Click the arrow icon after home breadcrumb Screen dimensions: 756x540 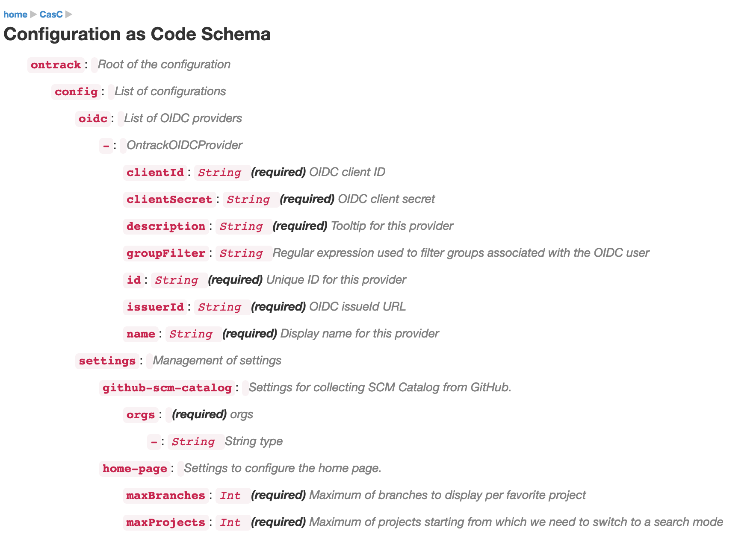tap(33, 15)
